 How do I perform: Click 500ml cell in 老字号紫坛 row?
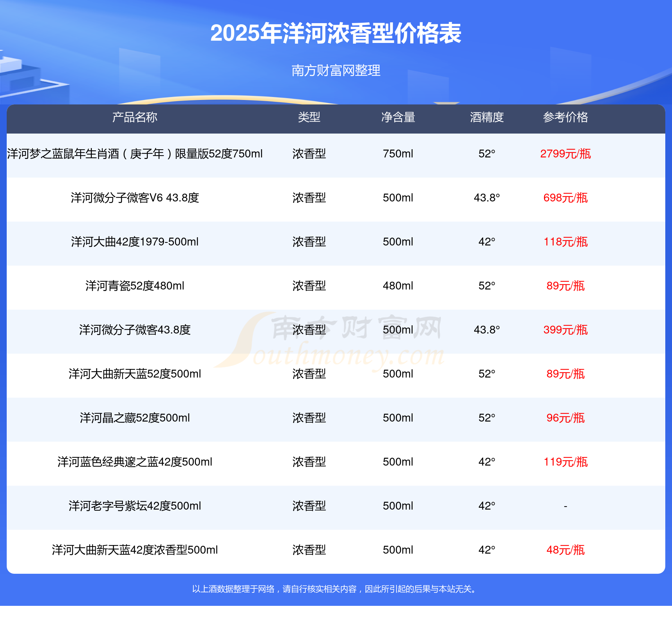click(x=398, y=506)
